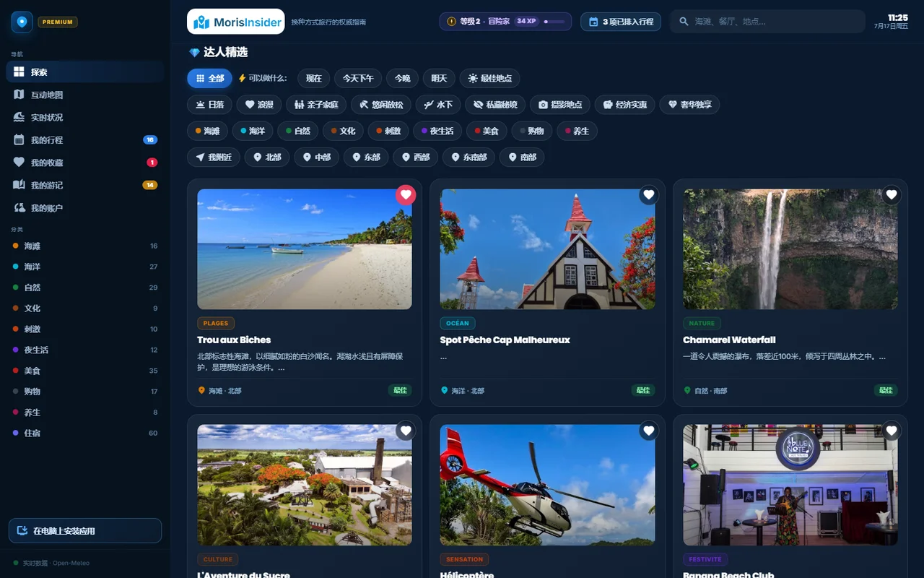This screenshot has width=924, height=578.
Task: Filter by region 东部
Action: tap(366, 157)
